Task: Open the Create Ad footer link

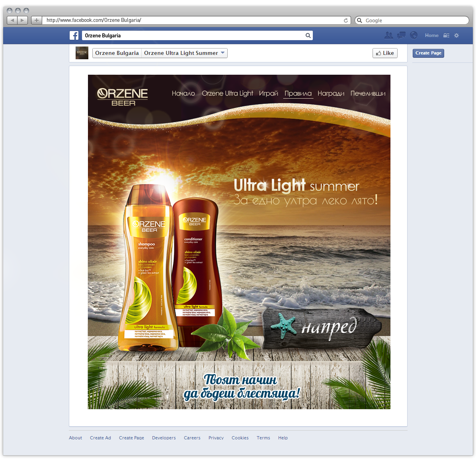Action: pyautogui.click(x=100, y=438)
